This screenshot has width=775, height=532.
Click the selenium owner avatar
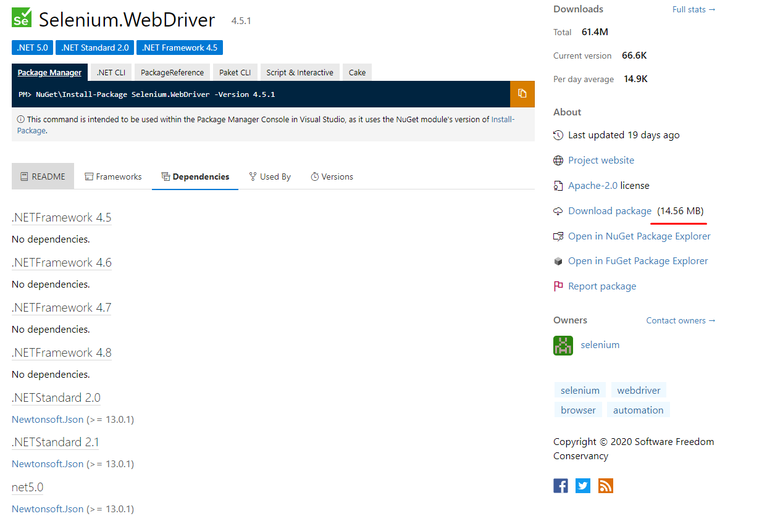coord(563,345)
